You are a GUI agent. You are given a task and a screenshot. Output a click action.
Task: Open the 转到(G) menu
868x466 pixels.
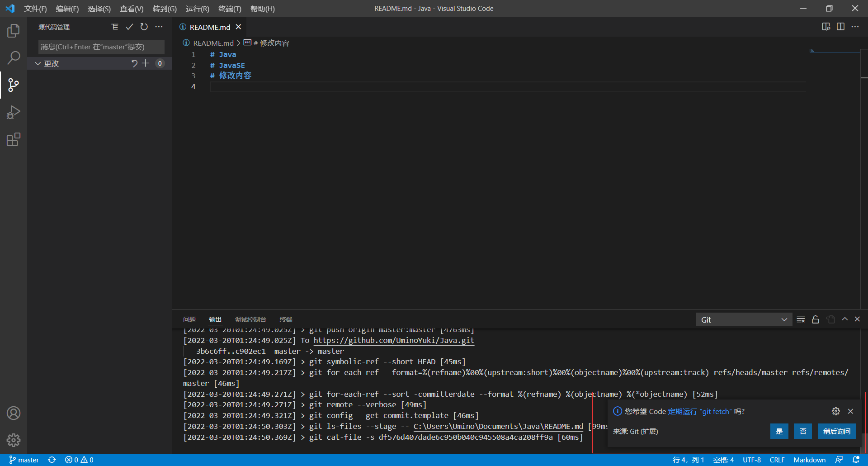165,9
